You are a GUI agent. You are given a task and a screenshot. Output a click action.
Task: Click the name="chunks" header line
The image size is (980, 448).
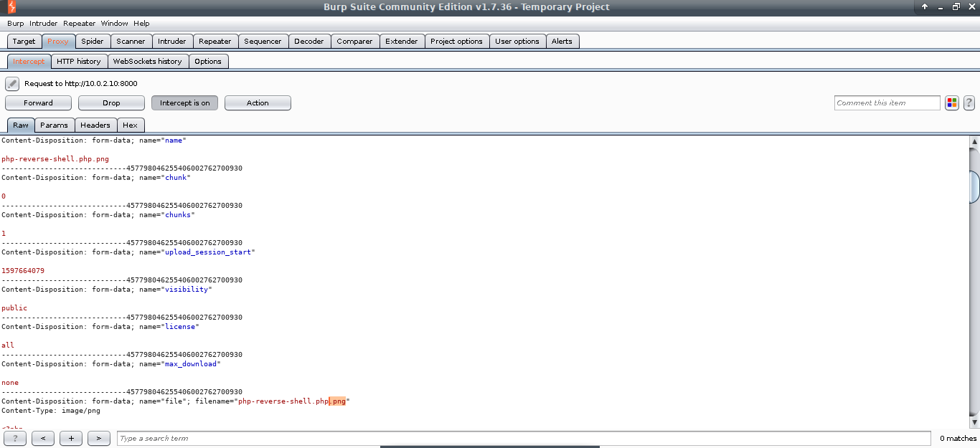tap(98, 215)
